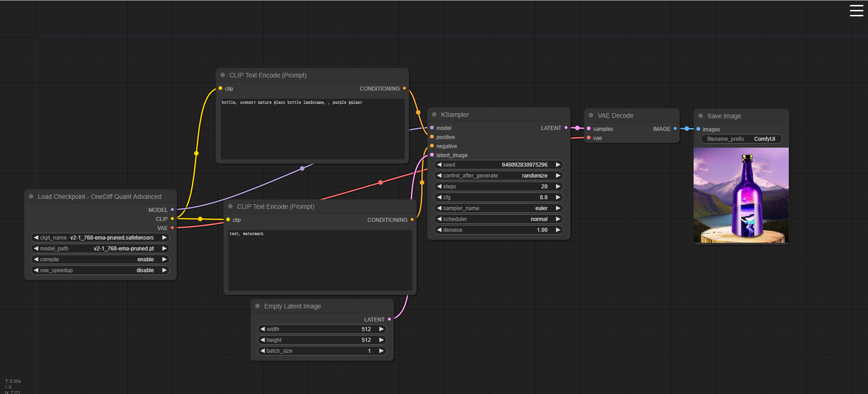Open the sampler_name euler dropdown
Viewport: 868px width, 394px height.
498,208
